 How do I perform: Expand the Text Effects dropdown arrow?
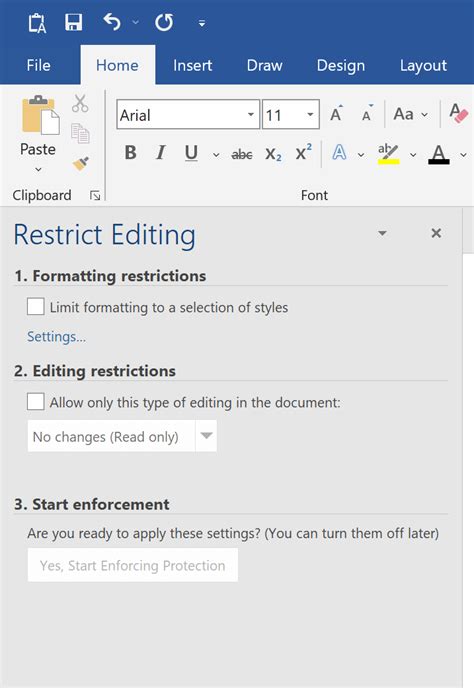click(x=361, y=155)
